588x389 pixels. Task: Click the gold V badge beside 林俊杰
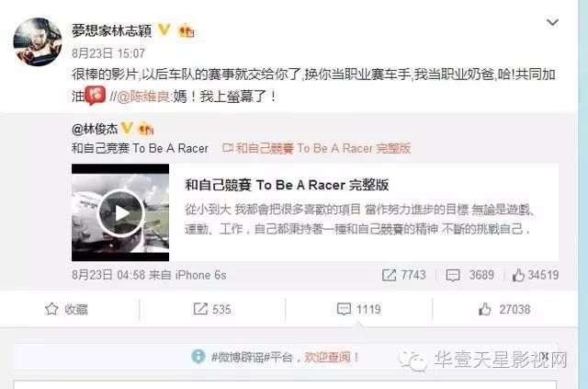(127, 128)
